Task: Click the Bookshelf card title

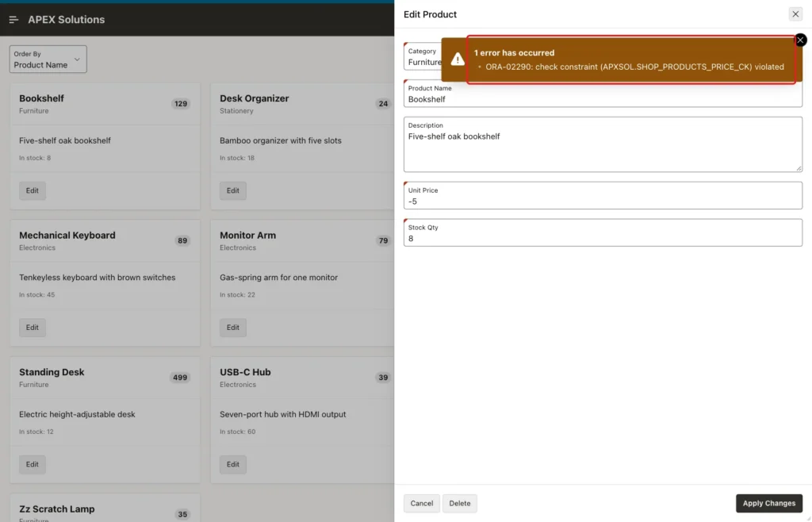Action: pyautogui.click(x=41, y=98)
